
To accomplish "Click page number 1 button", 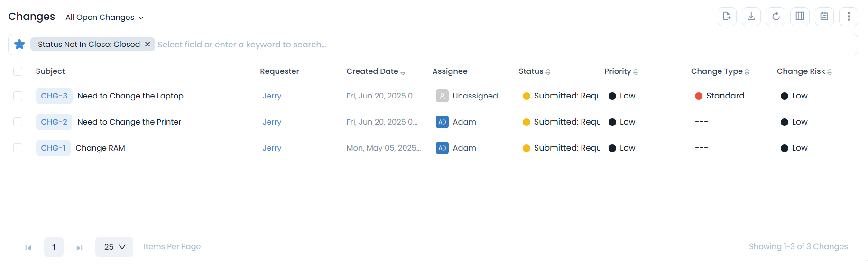I will [x=54, y=247].
